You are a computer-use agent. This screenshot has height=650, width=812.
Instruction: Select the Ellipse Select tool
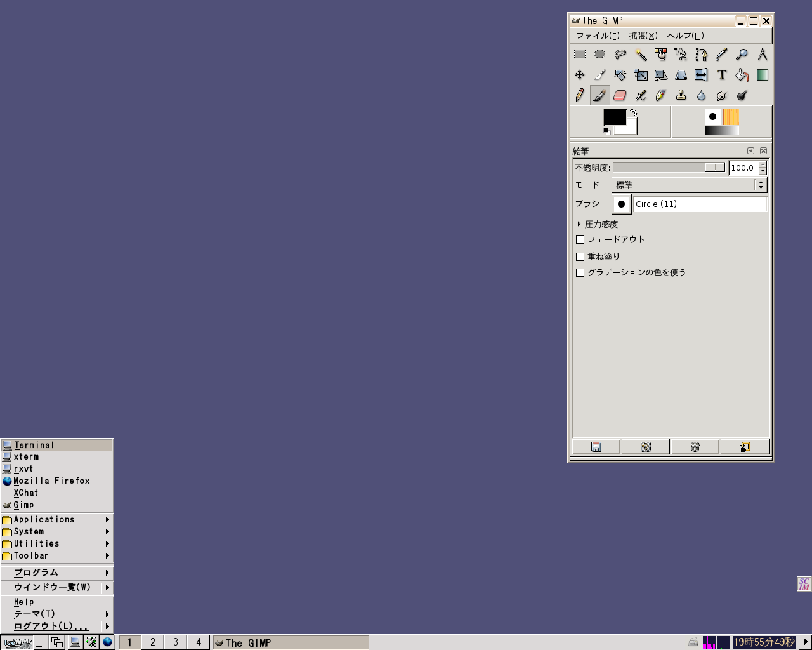point(600,55)
